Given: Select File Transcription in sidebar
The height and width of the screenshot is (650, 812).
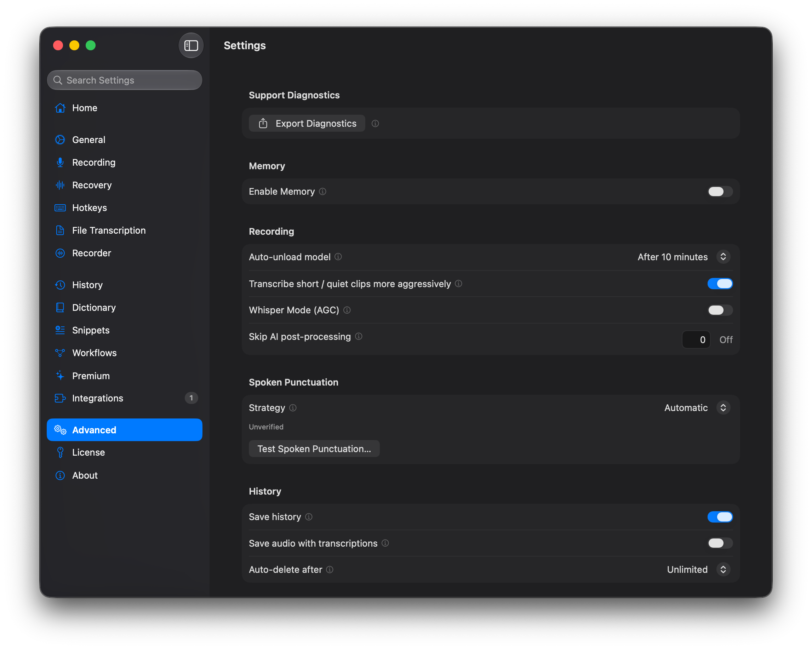Looking at the screenshot, I should (125, 230).
